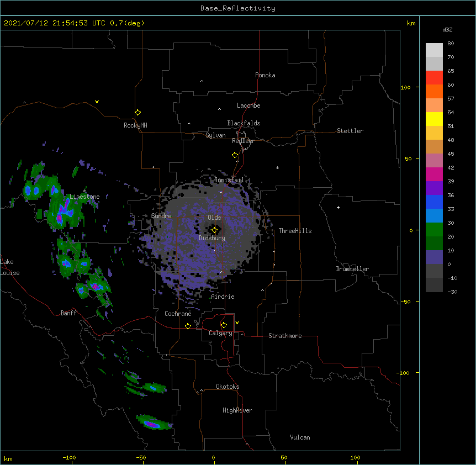Image resolution: width=476 pixels, height=465 pixels.
Task: Select the -30 value on dBZ legend
Action: [x=452, y=292]
